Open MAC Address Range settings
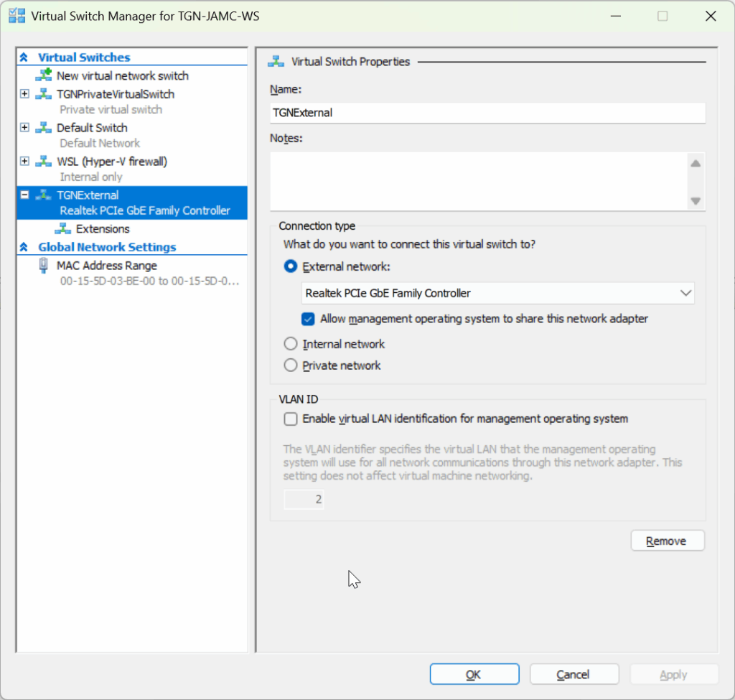735x700 pixels. 107,266
